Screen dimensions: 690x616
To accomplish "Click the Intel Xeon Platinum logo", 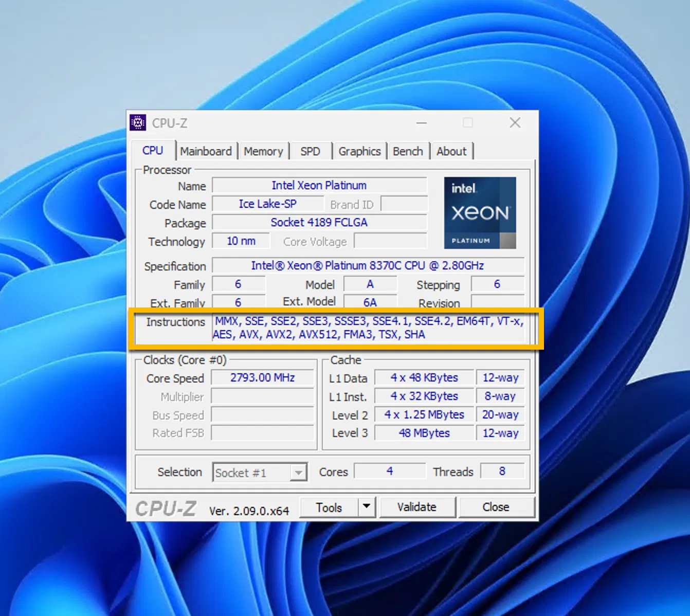I will click(x=480, y=213).
